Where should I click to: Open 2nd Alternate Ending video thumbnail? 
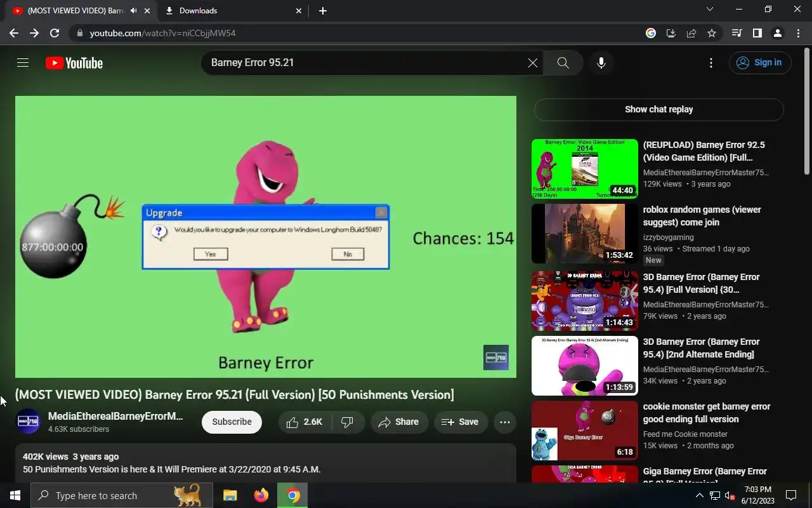pos(584,366)
